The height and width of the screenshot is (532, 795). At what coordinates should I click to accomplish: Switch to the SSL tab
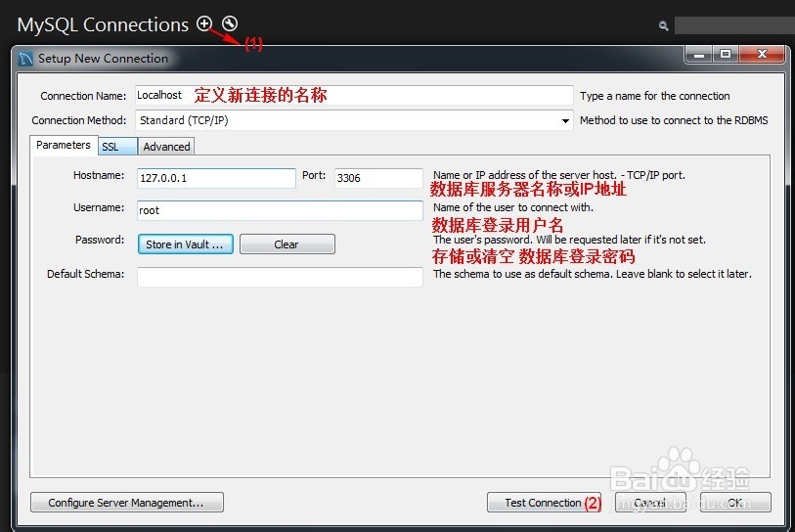pos(117,147)
